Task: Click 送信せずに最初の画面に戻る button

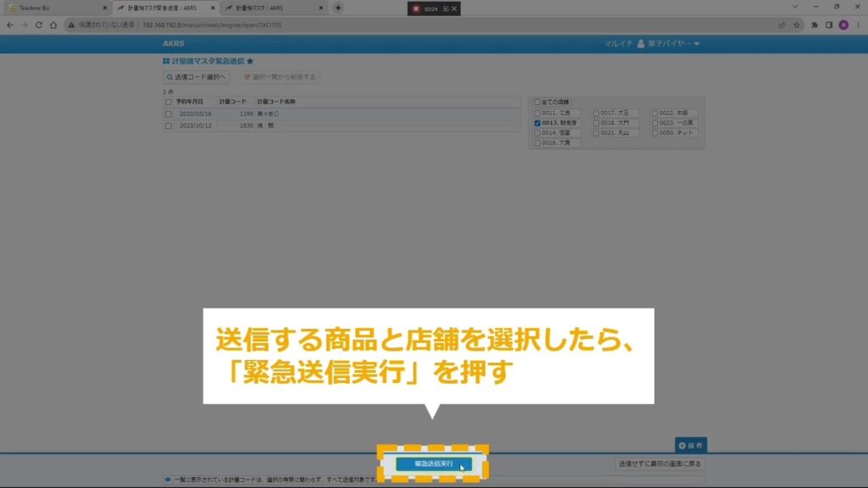Action: [659, 463]
